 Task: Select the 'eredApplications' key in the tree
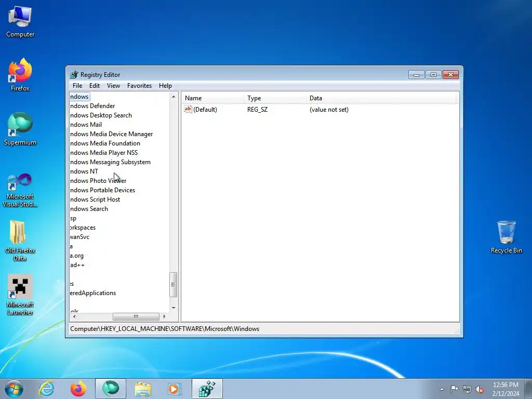(92, 293)
